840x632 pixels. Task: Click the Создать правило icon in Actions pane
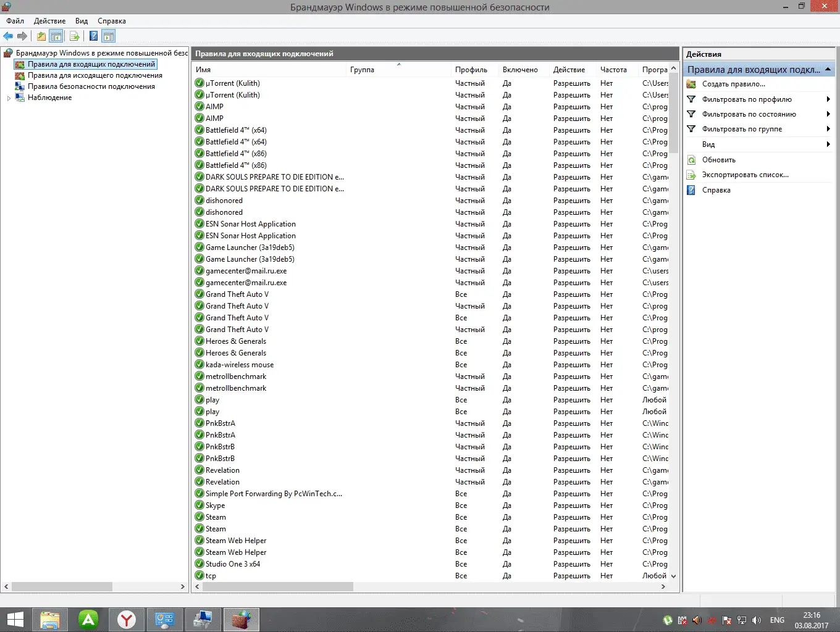pos(691,84)
